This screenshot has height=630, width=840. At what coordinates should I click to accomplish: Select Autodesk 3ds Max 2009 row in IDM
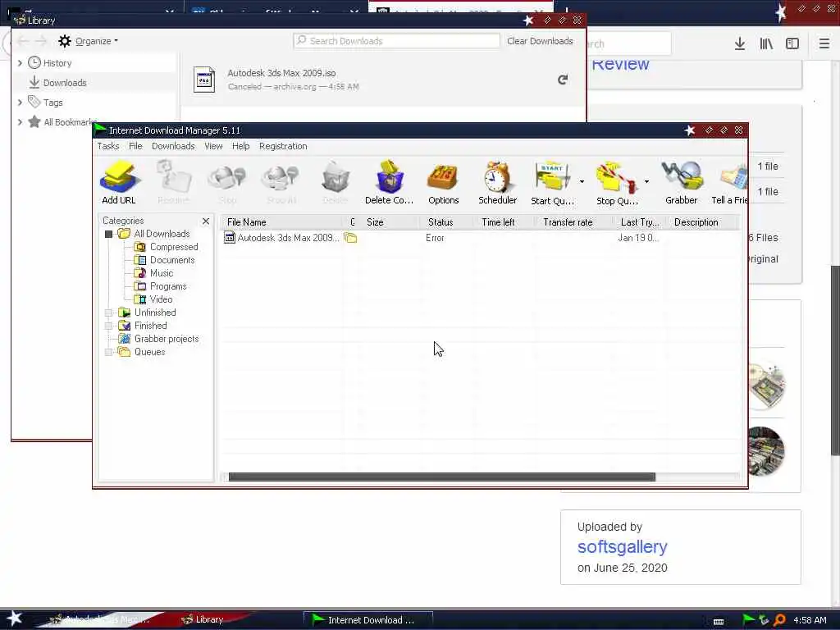pyautogui.click(x=480, y=238)
